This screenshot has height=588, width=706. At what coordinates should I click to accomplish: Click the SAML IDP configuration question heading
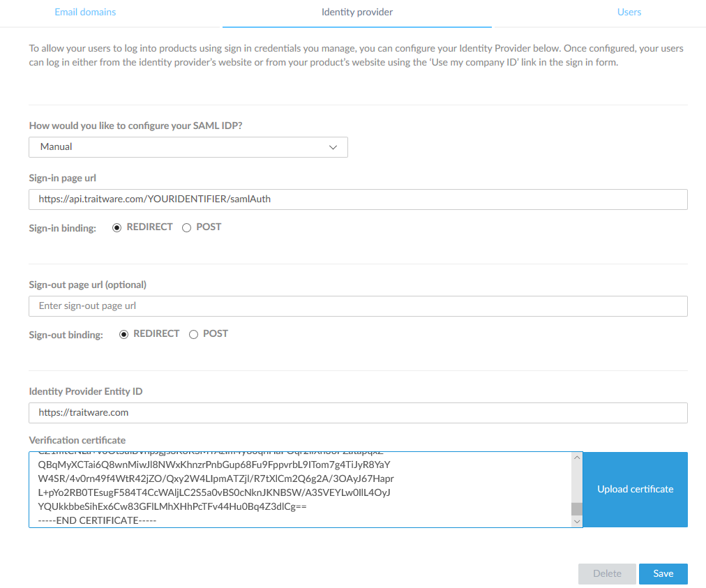tap(135, 126)
